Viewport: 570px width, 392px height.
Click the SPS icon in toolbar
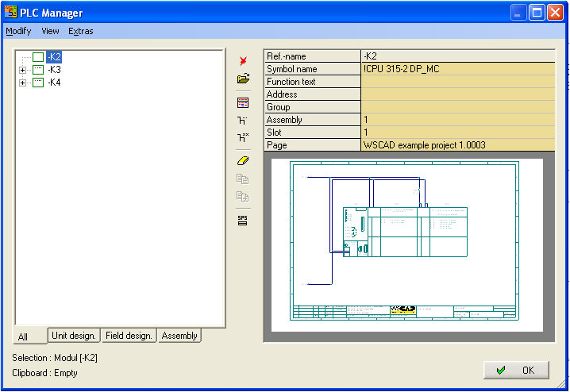click(242, 220)
